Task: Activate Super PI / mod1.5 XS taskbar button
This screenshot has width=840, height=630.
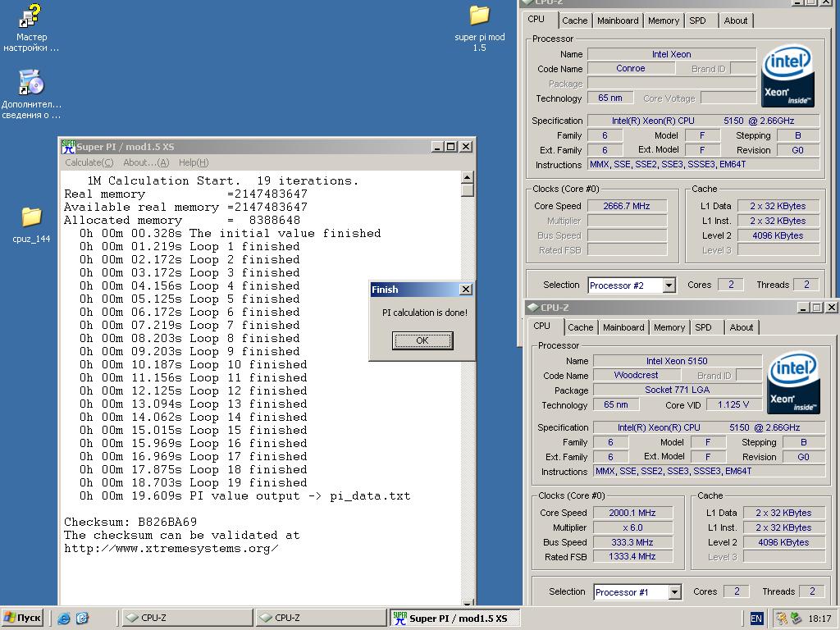Action: point(454,618)
